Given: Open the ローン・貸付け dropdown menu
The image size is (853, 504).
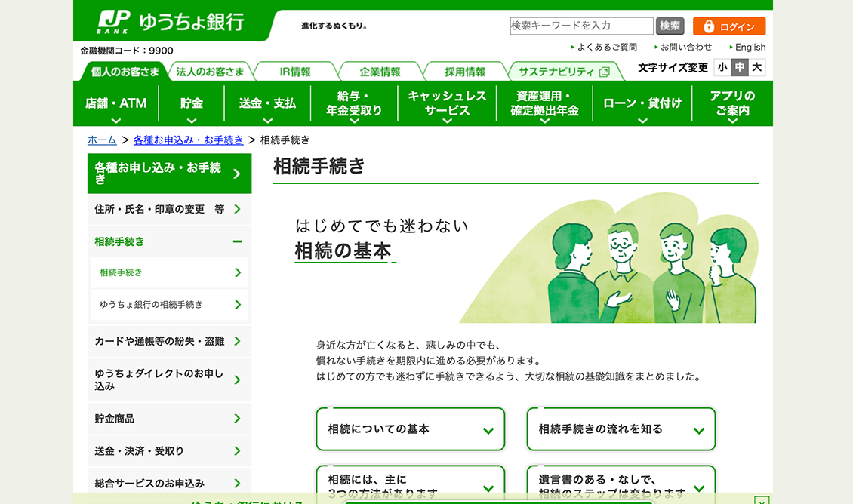Looking at the screenshot, I should pyautogui.click(x=642, y=103).
